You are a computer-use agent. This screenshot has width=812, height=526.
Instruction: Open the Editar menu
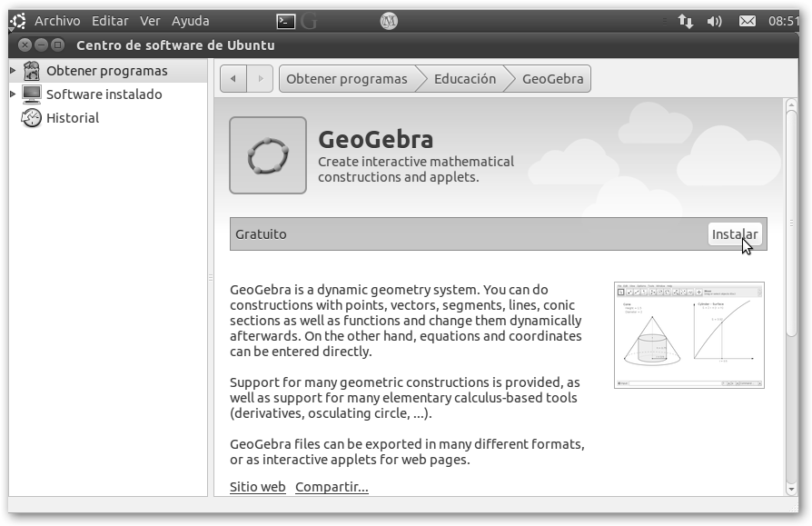coord(110,21)
